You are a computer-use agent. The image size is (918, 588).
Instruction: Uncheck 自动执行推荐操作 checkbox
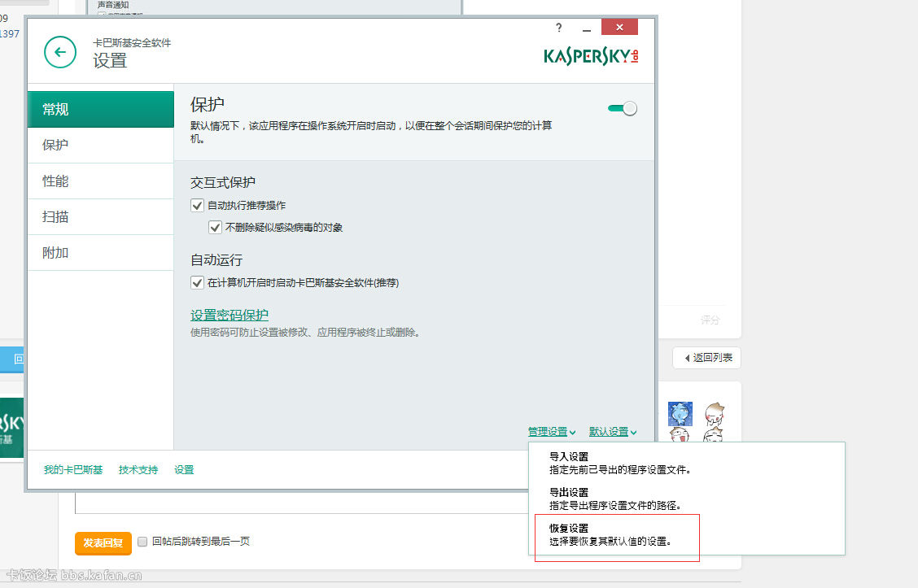(x=197, y=206)
